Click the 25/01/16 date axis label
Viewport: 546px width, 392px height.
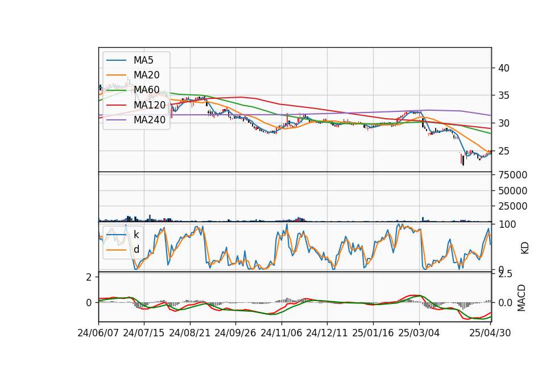coord(373,333)
